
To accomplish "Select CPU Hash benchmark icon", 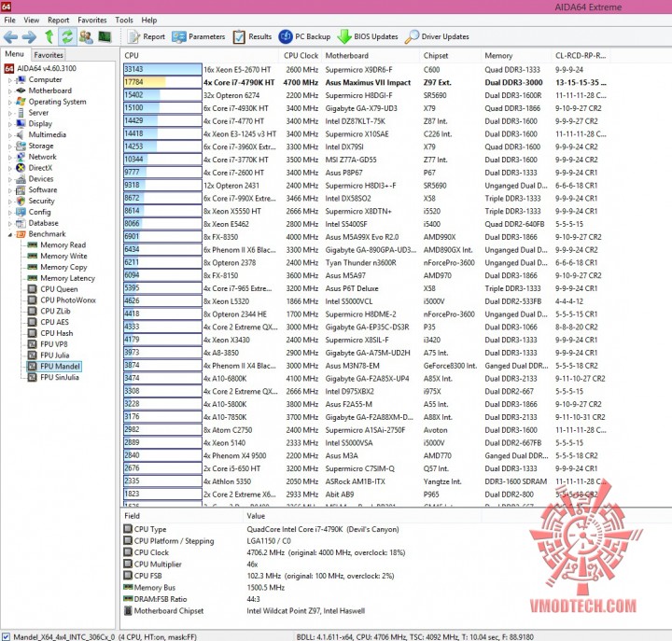I will click(32, 333).
